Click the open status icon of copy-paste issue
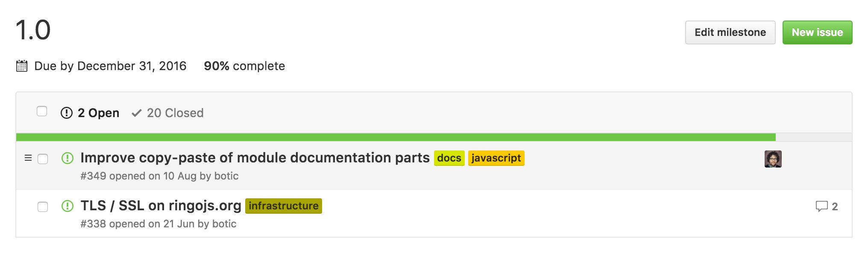Screen dimensions: 868x253 tap(67, 158)
